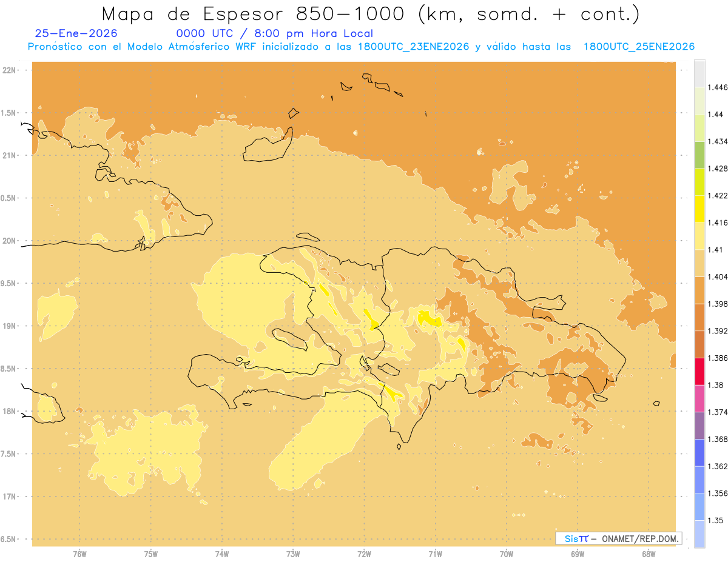
Task: Pick the green legend swatch between 1.428 and 1.434
Action: [699, 155]
